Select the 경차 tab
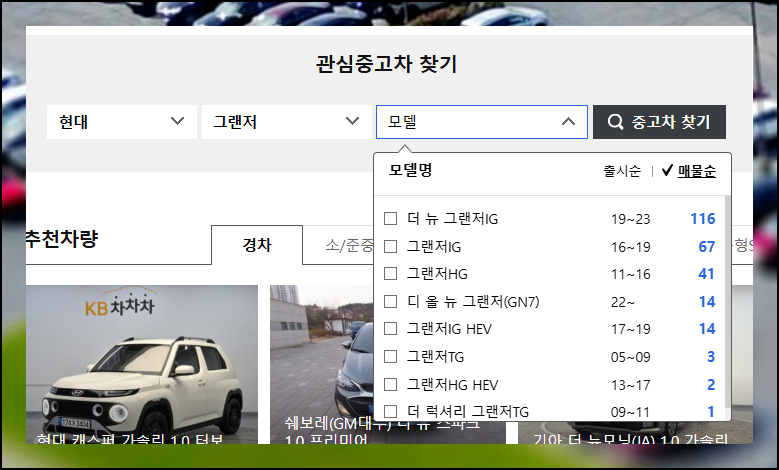779x470 pixels. tap(257, 245)
